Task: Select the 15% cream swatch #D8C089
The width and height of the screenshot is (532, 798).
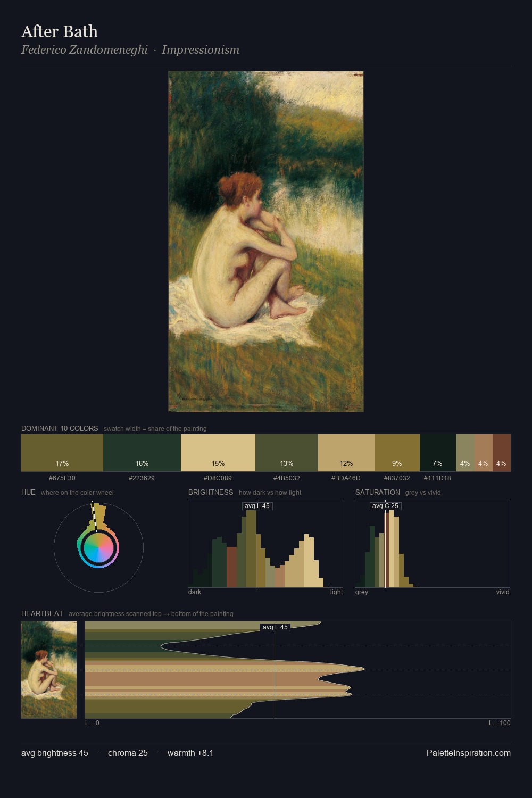Action: [218, 453]
